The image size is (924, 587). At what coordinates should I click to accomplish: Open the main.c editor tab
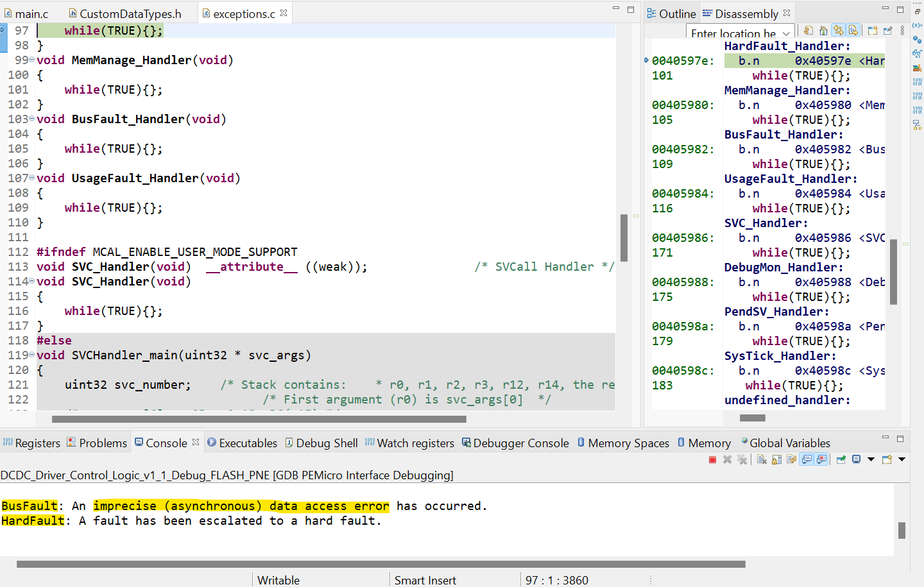point(26,13)
